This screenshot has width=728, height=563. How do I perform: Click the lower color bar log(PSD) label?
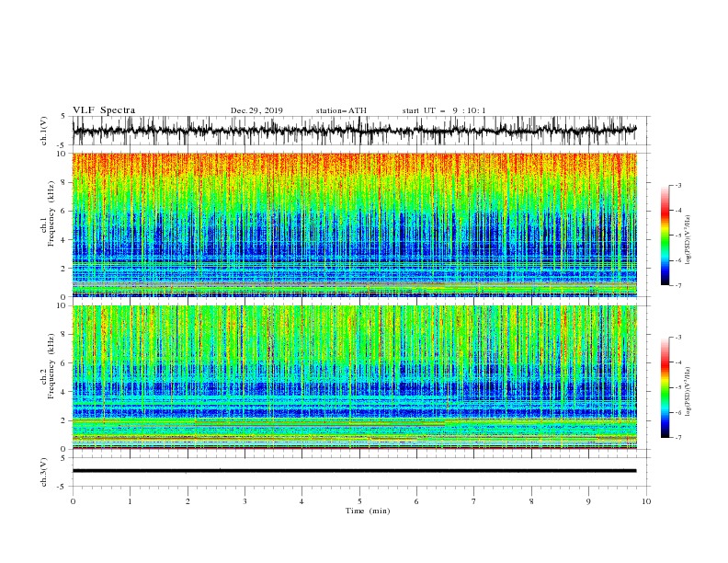tap(688, 392)
